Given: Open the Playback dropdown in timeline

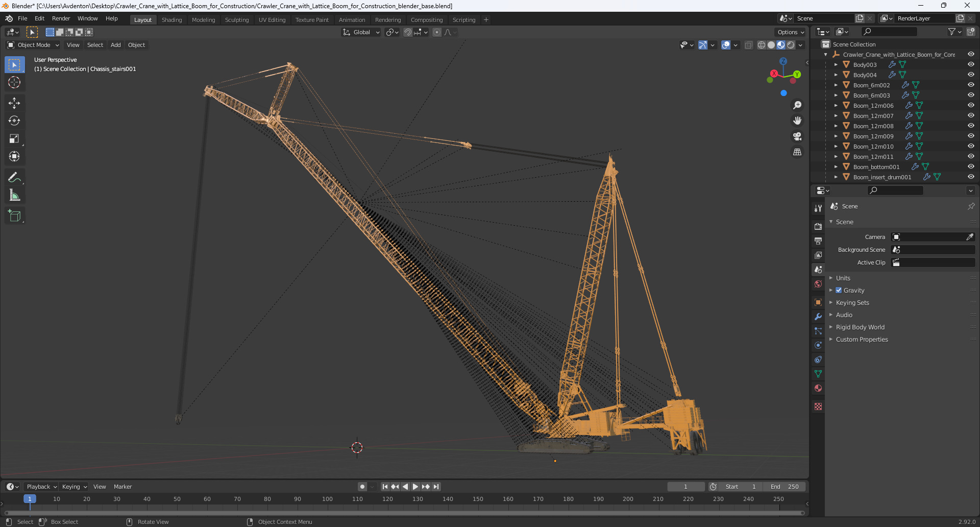Looking at the screenshot, I should tap(41, 487).
